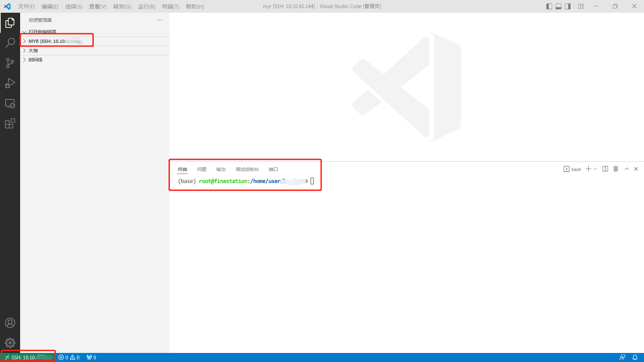
Task: Open the 文件(F) menu
Action: click(26, 6)
